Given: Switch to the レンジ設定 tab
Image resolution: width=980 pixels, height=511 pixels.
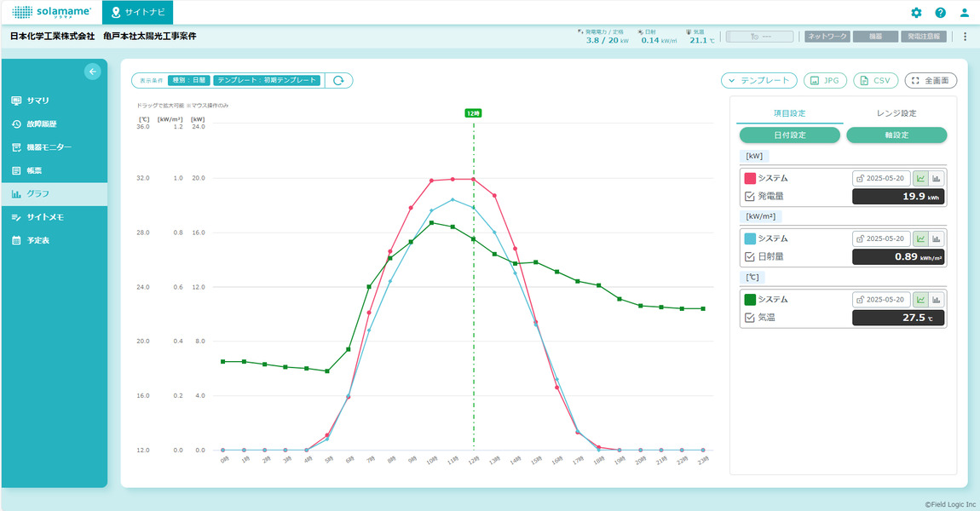Looking at the screenshot, I should click(896, 112).
